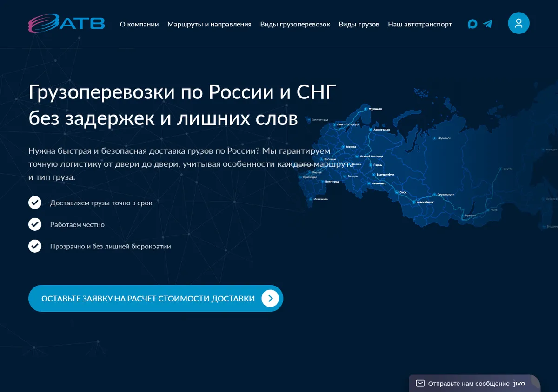Open the "Отправьте нам сообщение" chat widget

point(474,384)
